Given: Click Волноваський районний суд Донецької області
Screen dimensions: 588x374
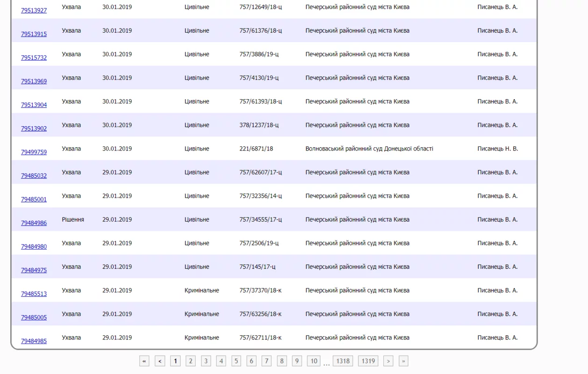Looking at the screenshot, I should coord(369,149).
